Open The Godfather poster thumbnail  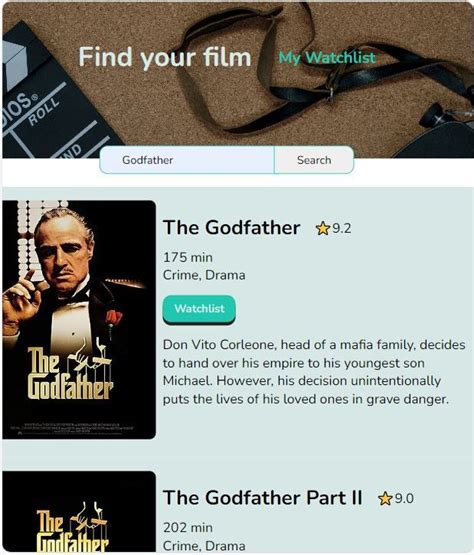79,320
